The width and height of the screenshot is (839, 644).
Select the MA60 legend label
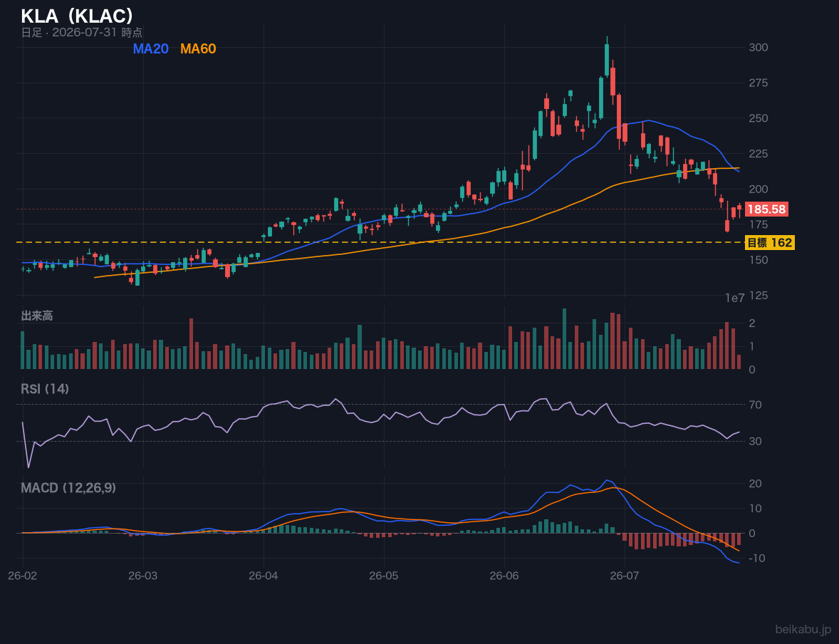(x=198, y=48)
